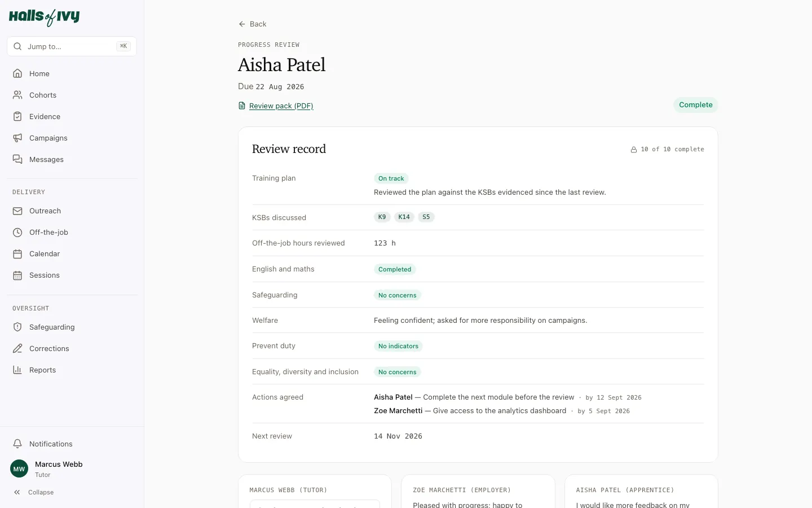Image resolution: width=812 pixels, height=508 pixels.
Task: Click the Corrections pencil icon
Action: click(17, 348)
